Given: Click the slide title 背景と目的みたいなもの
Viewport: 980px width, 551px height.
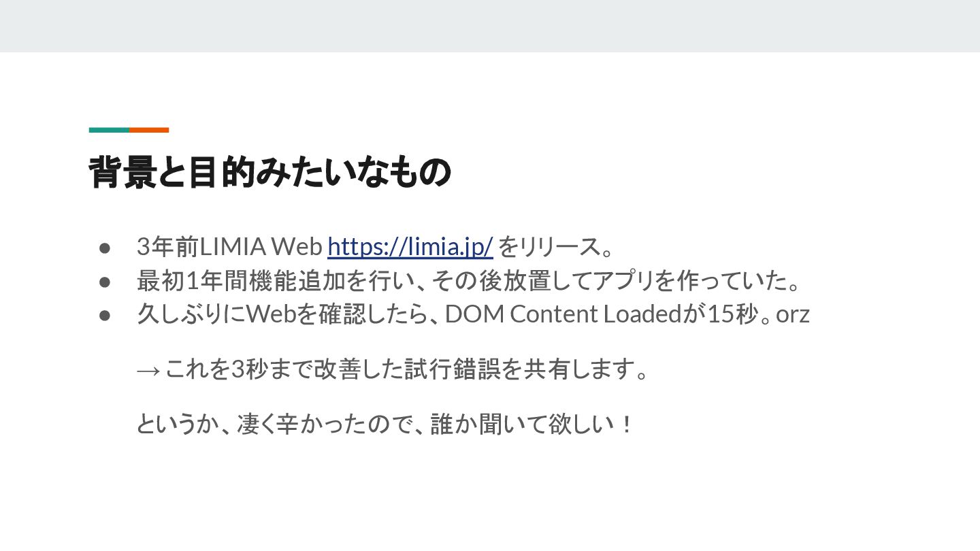Looking at the screenshot, I should click(x=269, y=172).
